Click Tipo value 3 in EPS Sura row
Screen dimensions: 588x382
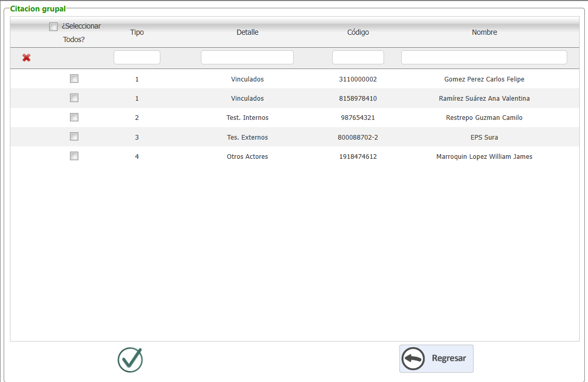137,137
